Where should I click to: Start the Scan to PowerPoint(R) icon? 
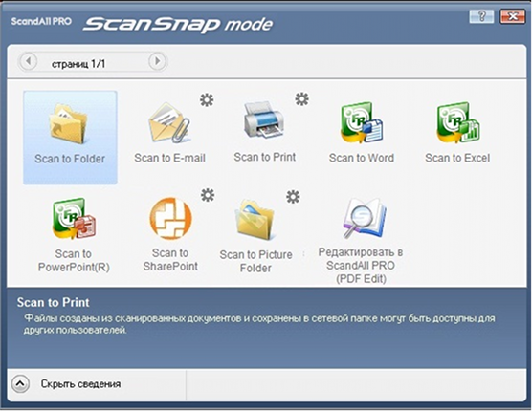pos(74,219)
